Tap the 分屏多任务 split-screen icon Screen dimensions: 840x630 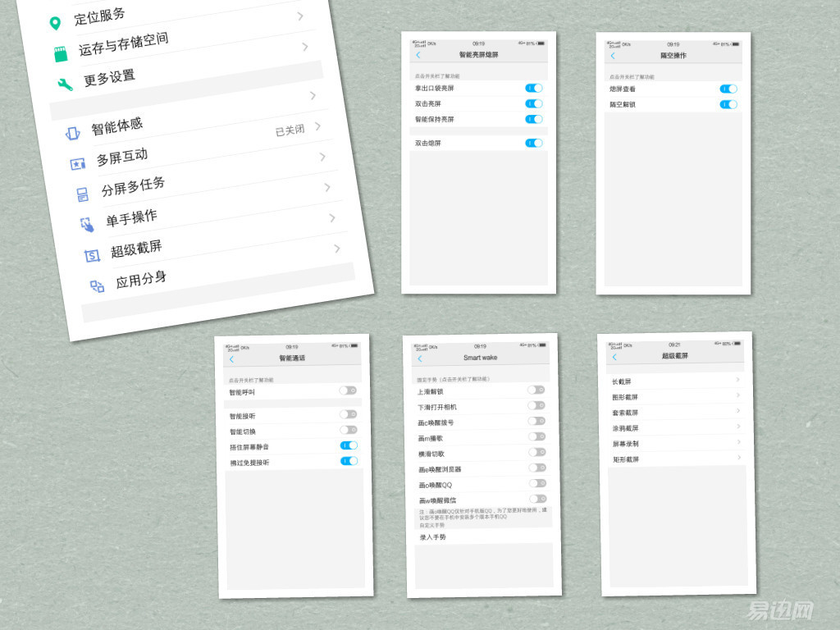tap(82, 194)
